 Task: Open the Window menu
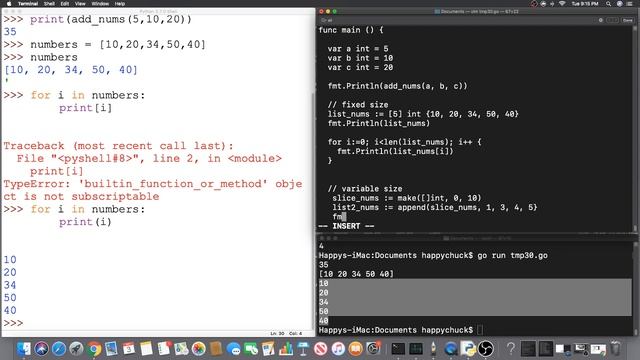click(100, 4)
